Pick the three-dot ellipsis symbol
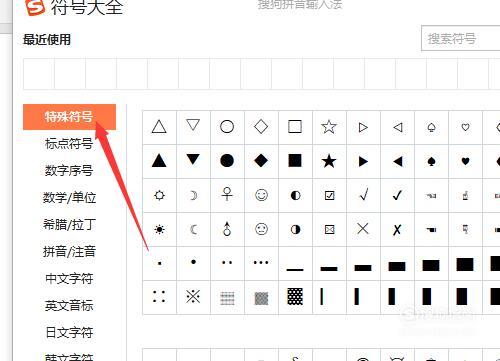This screenshot has width=500, height=361. [261, 263]
